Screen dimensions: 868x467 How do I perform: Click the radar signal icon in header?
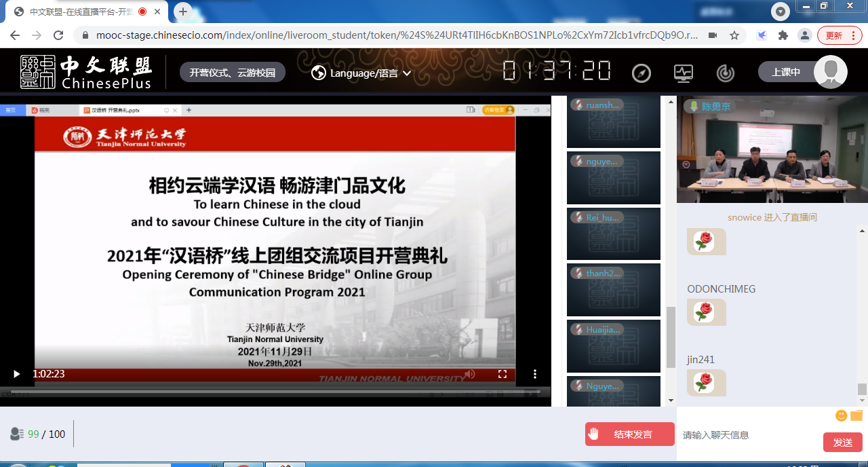click(725, 73)
